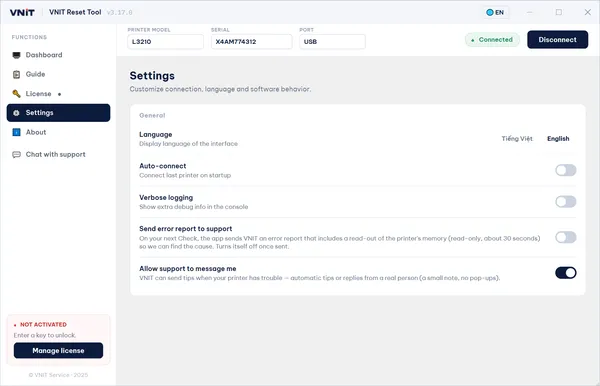Click the Disconnect button
Image resolution: width=600 pixels, height=386 pixels.
pyautogui.click(x=558, y=40)
